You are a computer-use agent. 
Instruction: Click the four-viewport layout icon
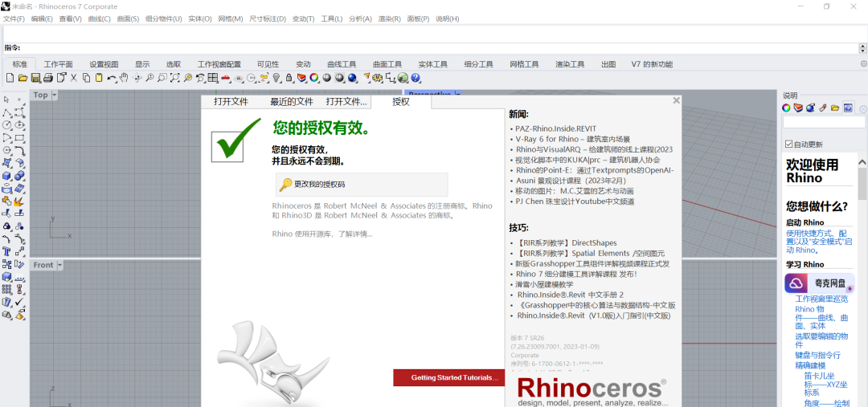(x=212, y=78)
